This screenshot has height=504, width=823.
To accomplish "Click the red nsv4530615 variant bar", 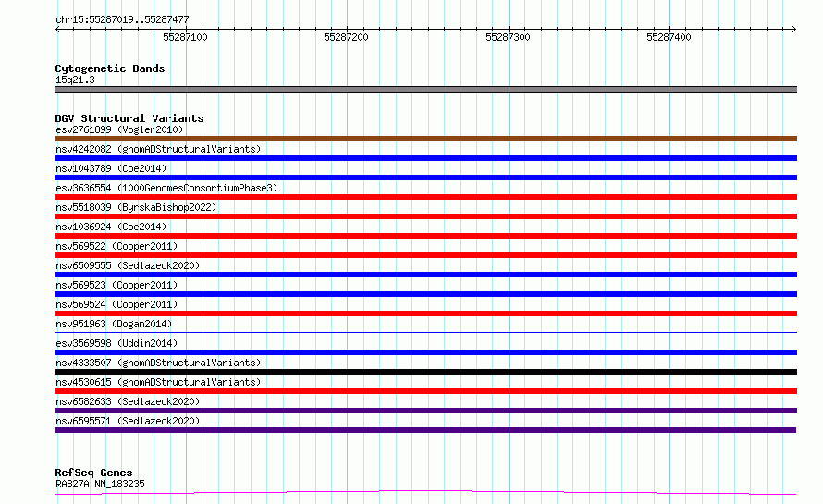I will point(425,391).
